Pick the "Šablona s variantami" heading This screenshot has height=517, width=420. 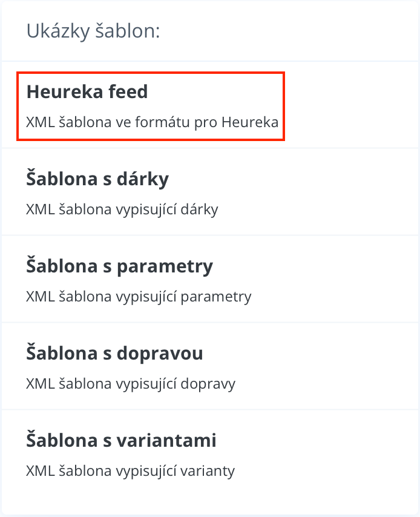coord(121,441)
